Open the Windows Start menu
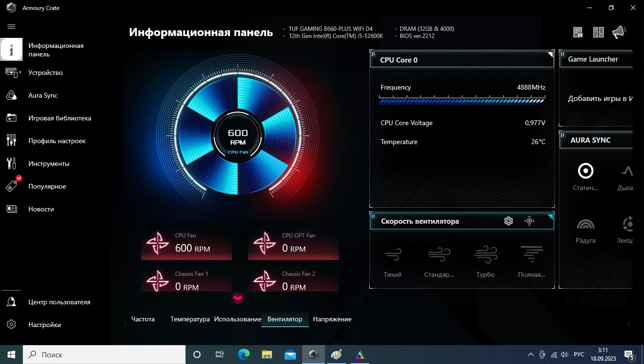This screenshot has height=364, width=644. [x=11, y=355]
